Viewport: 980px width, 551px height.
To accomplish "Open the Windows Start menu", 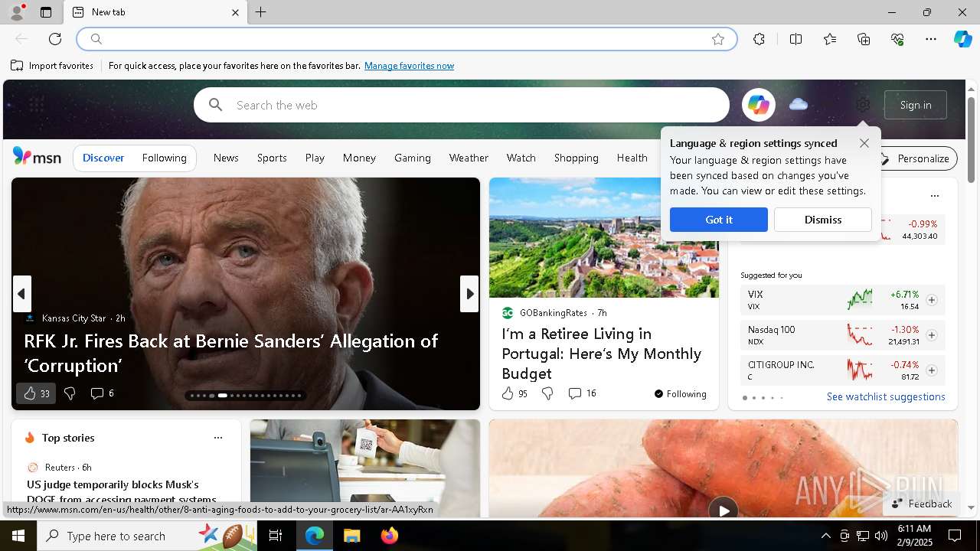I will click(18, 536).
